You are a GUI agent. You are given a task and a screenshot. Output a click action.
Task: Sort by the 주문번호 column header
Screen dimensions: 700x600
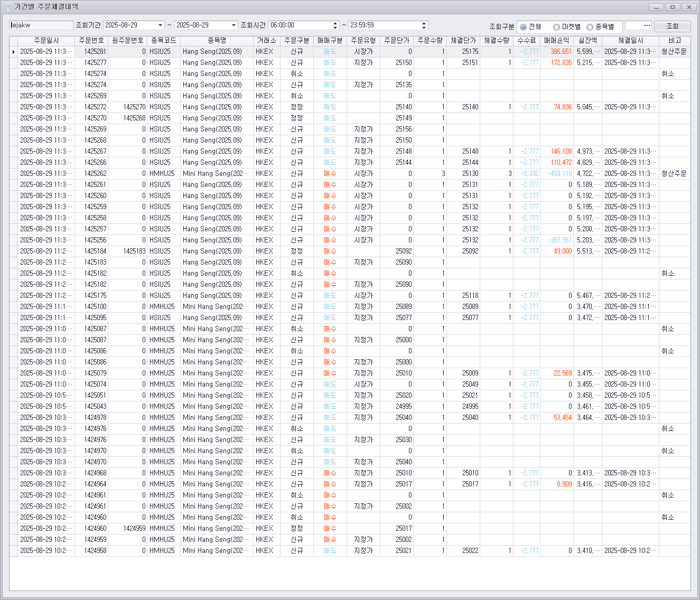pyautogui.click(x=91, y=41)
